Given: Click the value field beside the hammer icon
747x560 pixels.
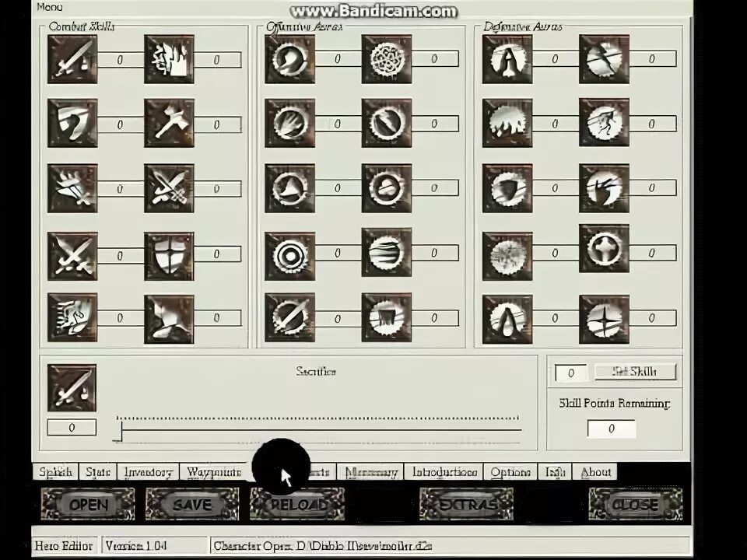Looking at the screenshot, I should click(x=217, y=124).
